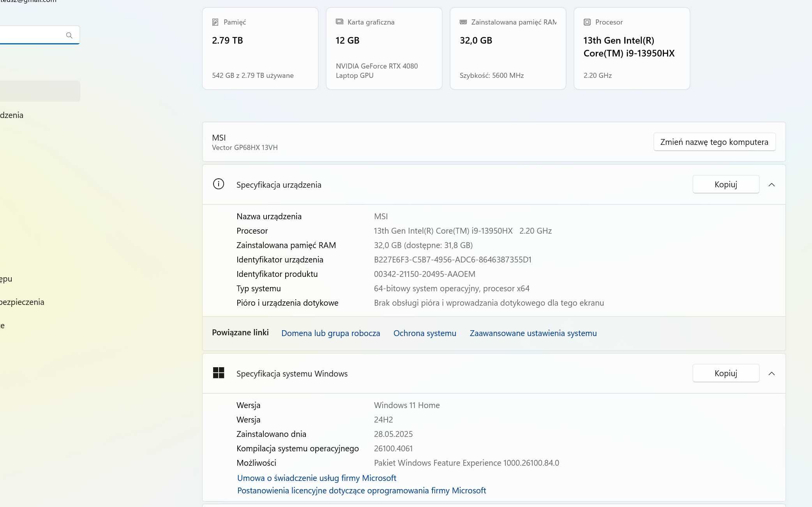
Task: Open the Zainstalowana pamięć RAM card
Action: [x=508, y=49]
